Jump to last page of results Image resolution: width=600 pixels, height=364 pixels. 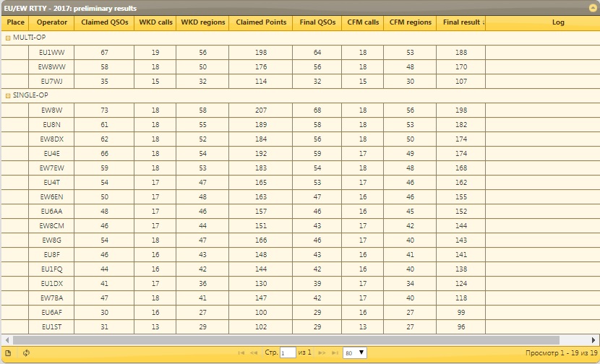(335, 352)
